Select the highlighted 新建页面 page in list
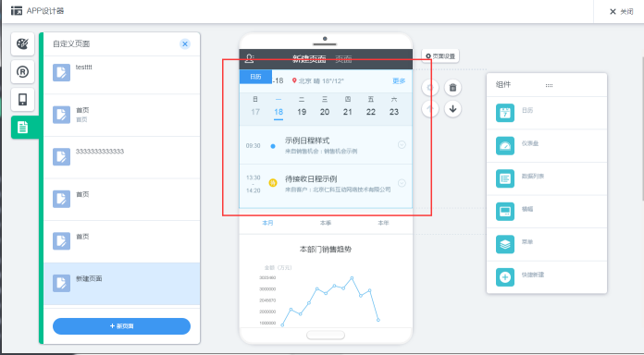 click(121, 284)
